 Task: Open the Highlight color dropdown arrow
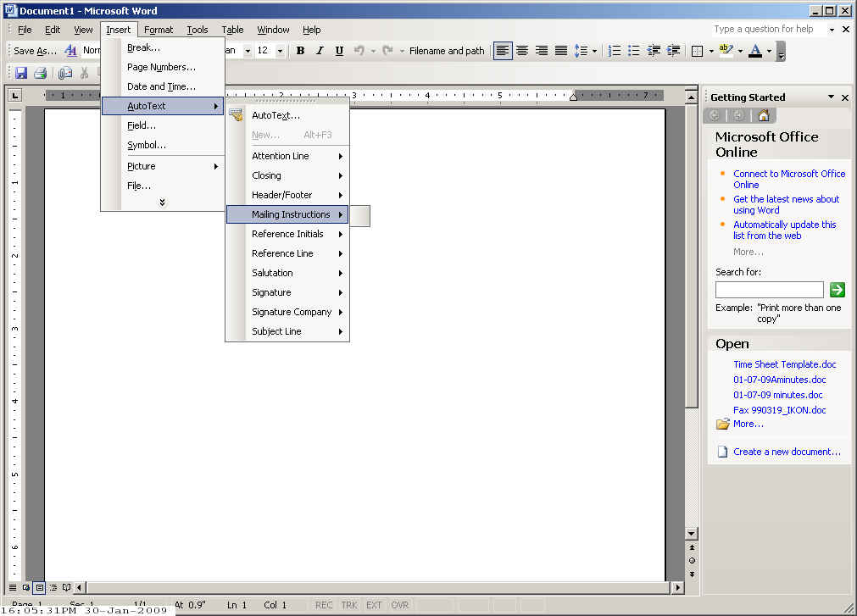(740, 52)
